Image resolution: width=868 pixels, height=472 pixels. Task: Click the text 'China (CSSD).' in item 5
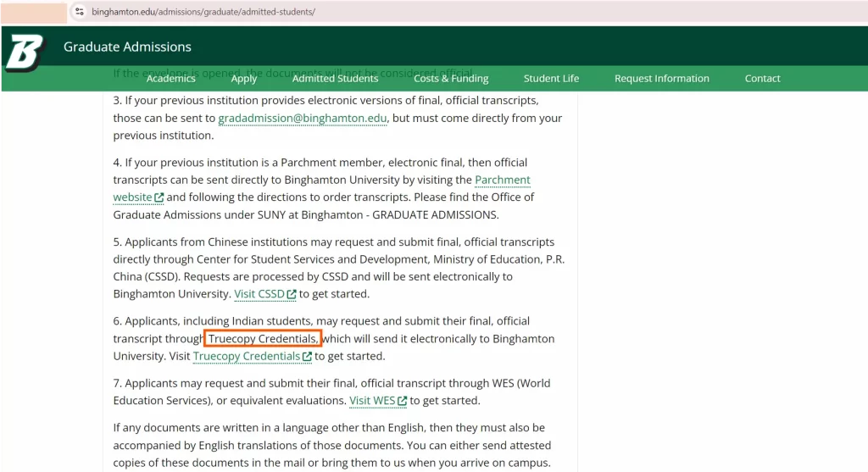coord(147,276)
